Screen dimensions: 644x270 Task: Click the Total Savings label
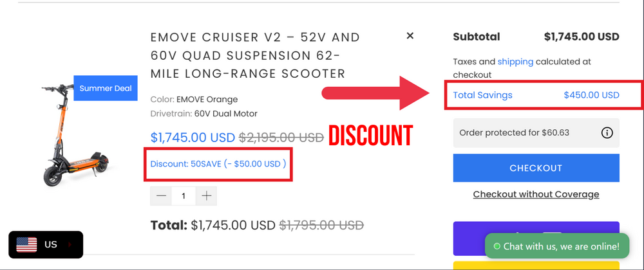483,95
